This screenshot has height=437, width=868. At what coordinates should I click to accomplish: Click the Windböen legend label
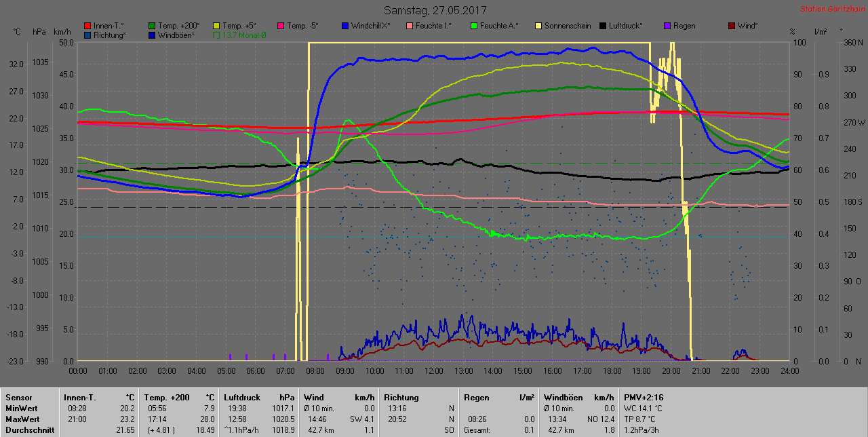[x=175, y=35]
